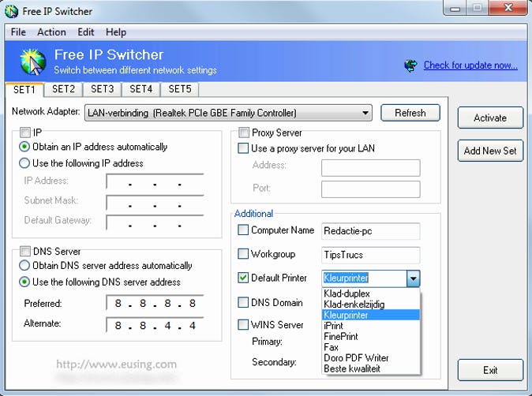This screenshot has height=396, width=532.
Task: Open the Help menu
Action: [116, 32]
